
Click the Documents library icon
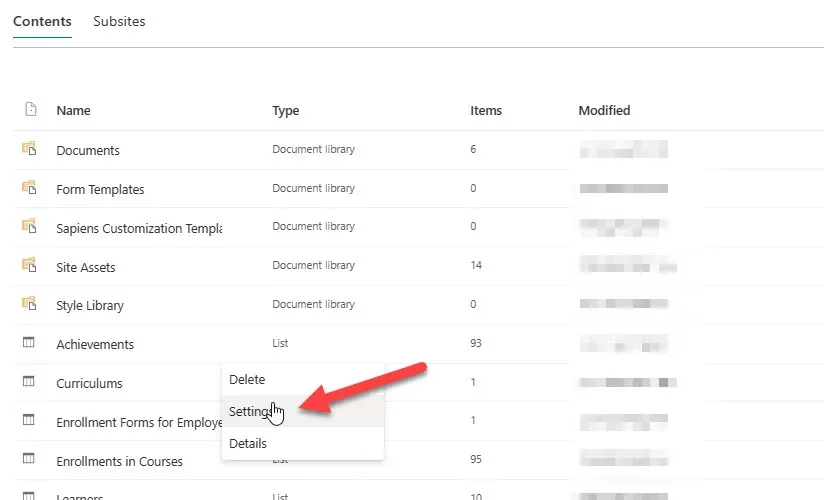click(x=29, y=150)
